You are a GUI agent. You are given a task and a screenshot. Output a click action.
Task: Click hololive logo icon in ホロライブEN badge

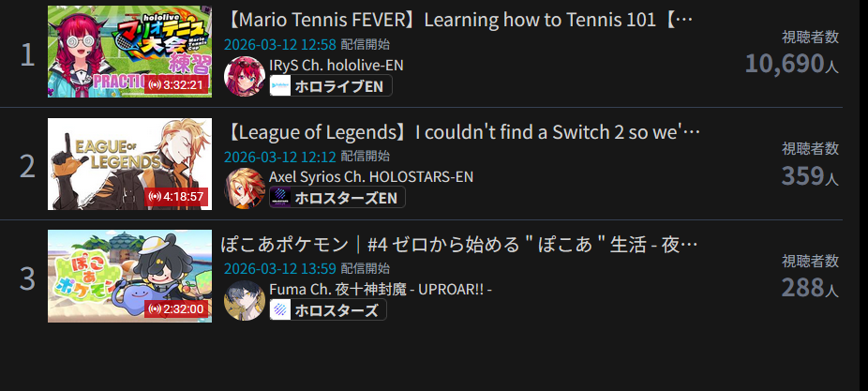coord(280,86)
